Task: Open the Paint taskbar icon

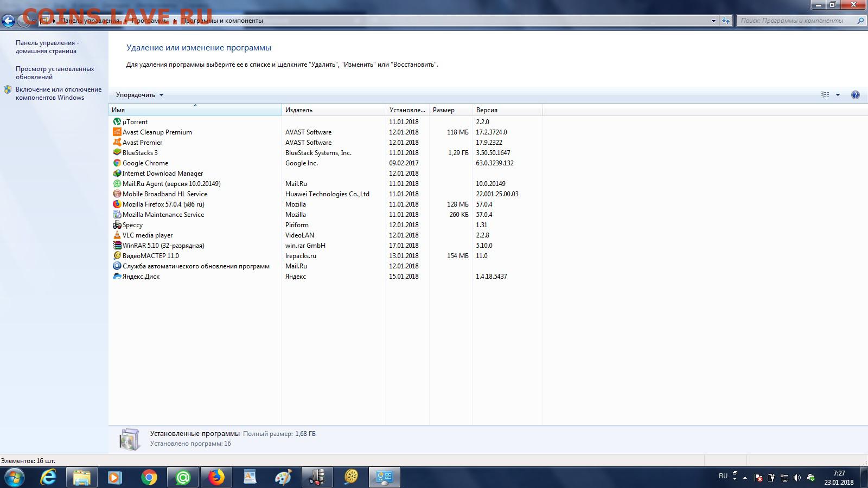Action: tap(283, 477)
